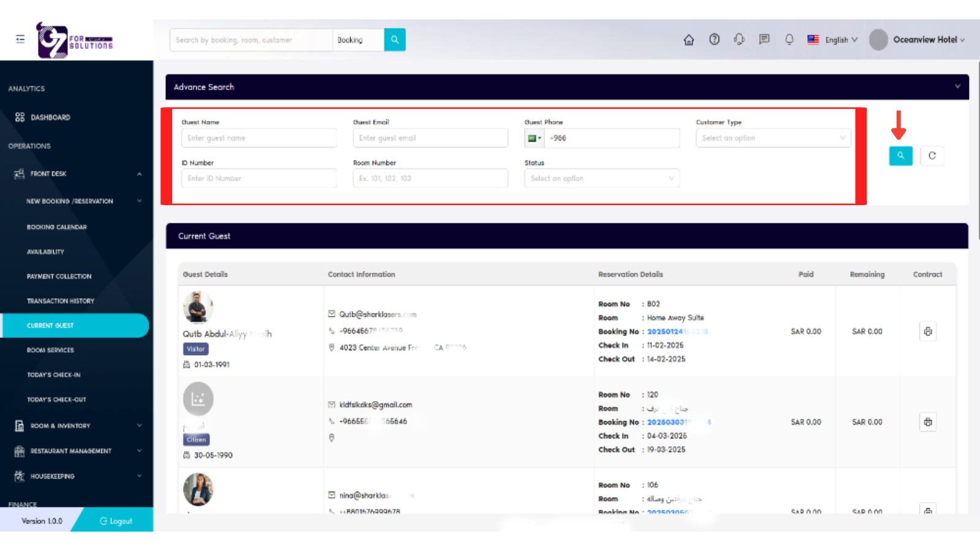Viewport: 980px width, 551px height.
Task: Open the Customer Type dropdown
Action: (x=773, y=138)
